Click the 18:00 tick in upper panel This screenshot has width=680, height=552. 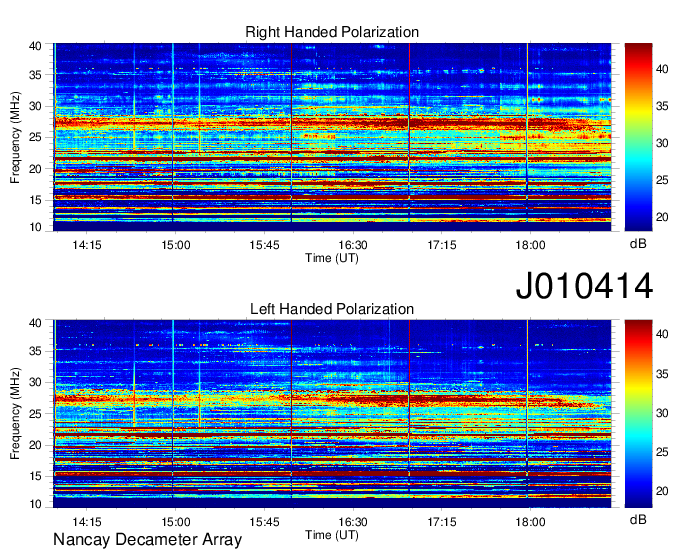pyautogui.click(x=530, y=245)
